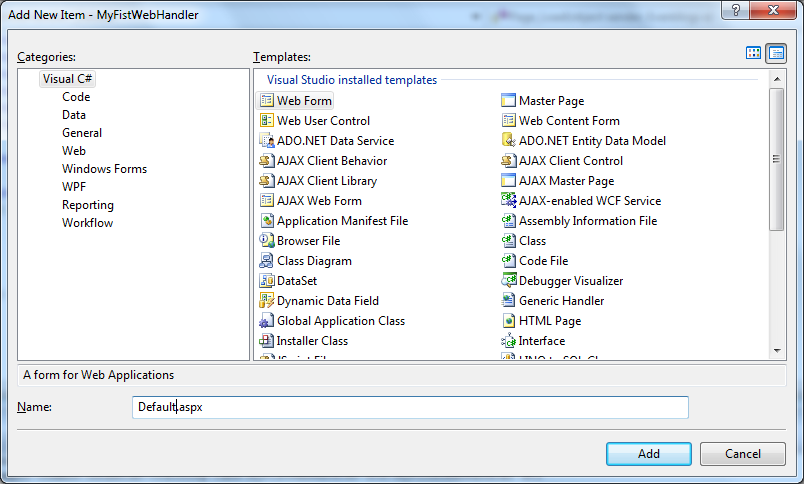Pick the Generic Handler template icon
Viewport: 804px width, 484px height.
pyautogui.click(x=509, y=301)
